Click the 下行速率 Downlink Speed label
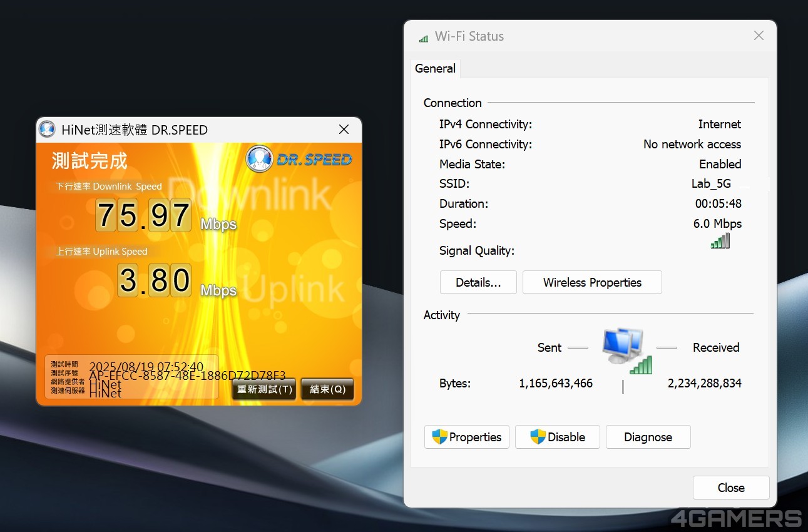 109,186
